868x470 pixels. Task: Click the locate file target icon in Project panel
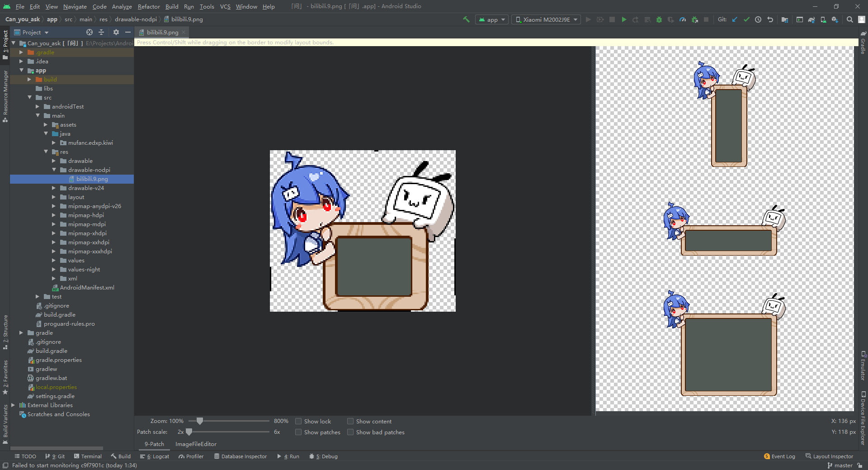coord(90,32)
